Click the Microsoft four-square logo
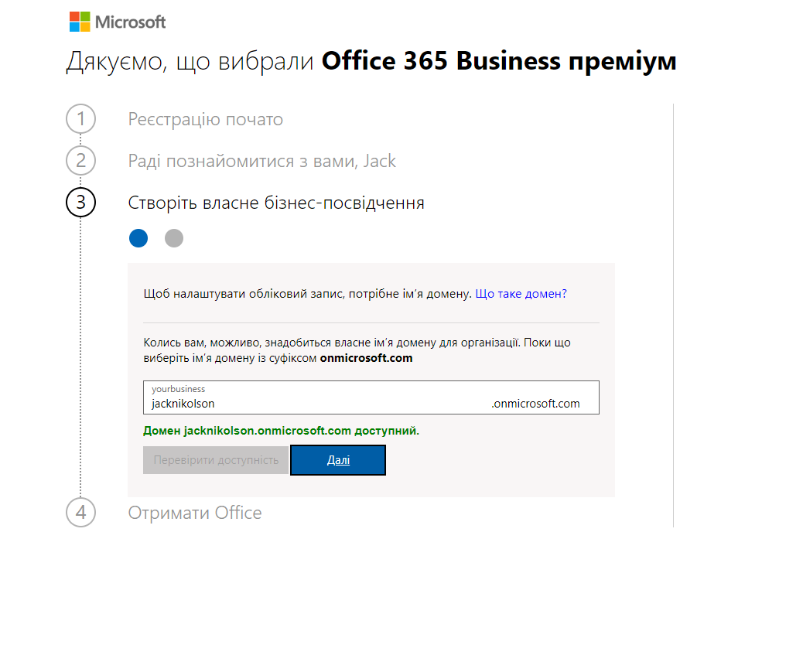Viewport: 803px width, 672px height. point(80,22)
